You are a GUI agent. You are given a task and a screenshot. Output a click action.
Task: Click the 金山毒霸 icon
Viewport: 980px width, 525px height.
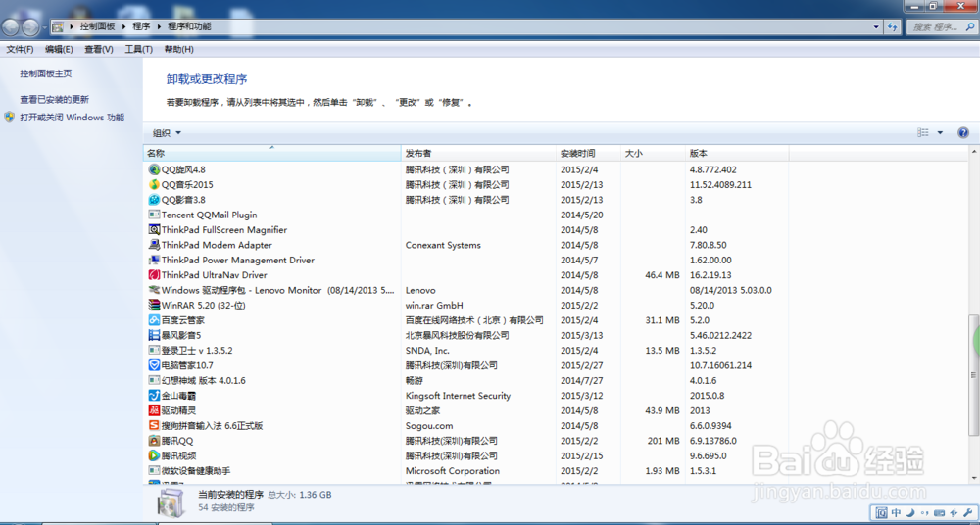point(155,395)
